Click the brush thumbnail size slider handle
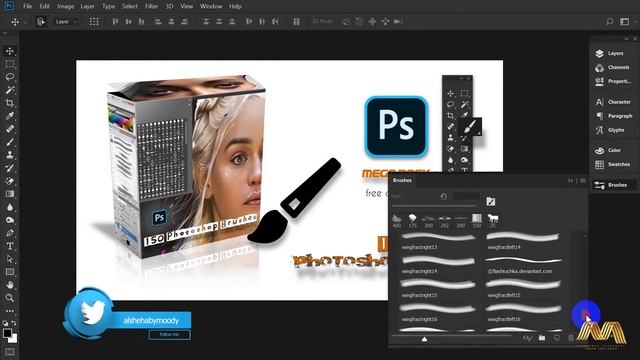Viewport: 640px width, 360px height. point(424,339)
